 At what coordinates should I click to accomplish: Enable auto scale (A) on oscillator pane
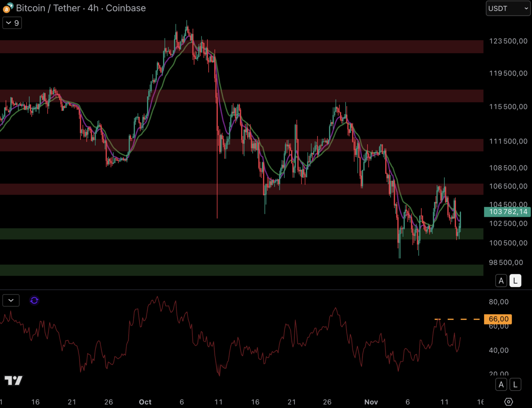(x=501, y=385)
